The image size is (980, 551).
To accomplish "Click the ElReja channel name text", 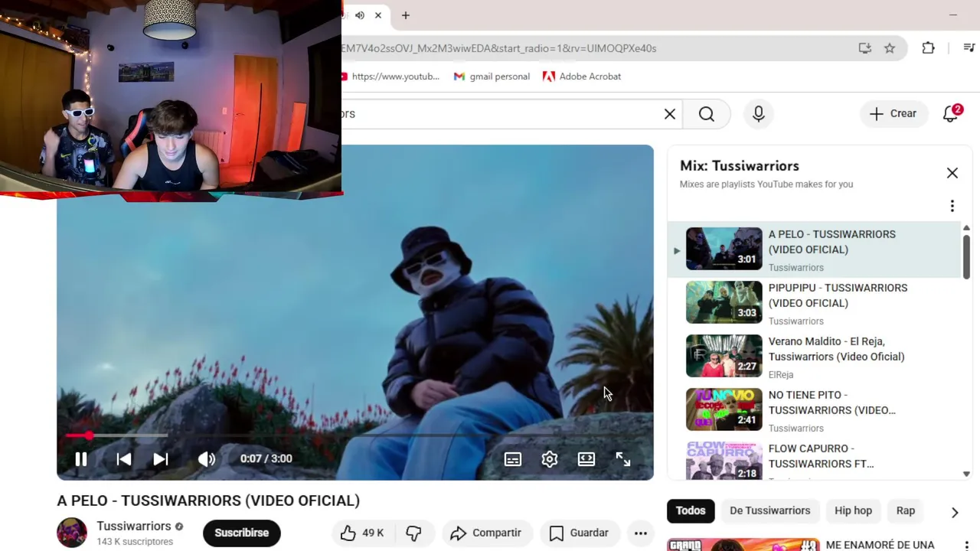I will click(780, 374).
